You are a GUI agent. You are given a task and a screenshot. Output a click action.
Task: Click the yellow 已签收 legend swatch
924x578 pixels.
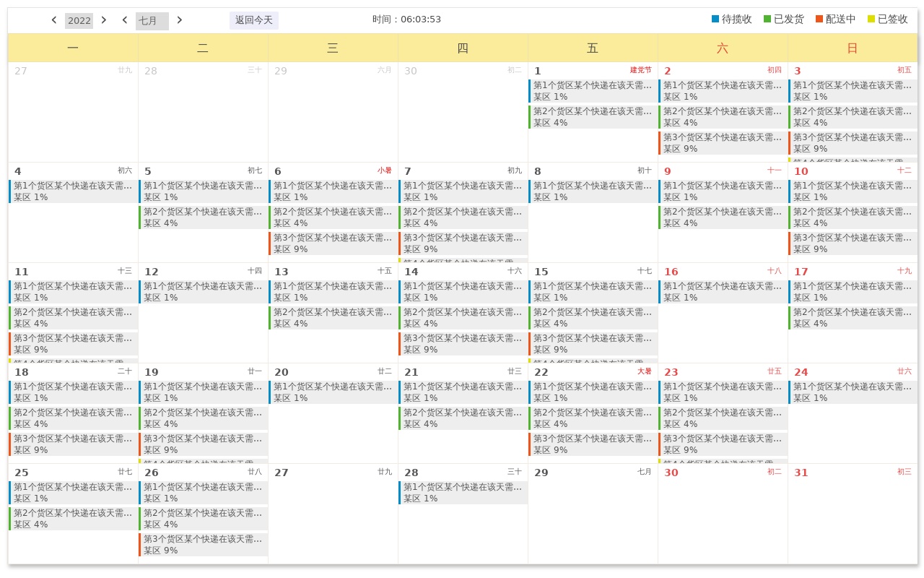click(871, 20)
